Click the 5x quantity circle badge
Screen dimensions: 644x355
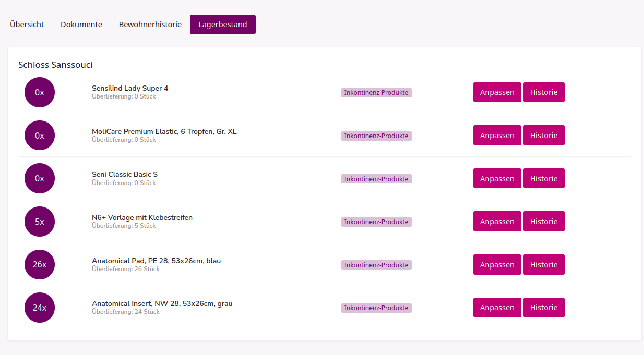(40, 222)
